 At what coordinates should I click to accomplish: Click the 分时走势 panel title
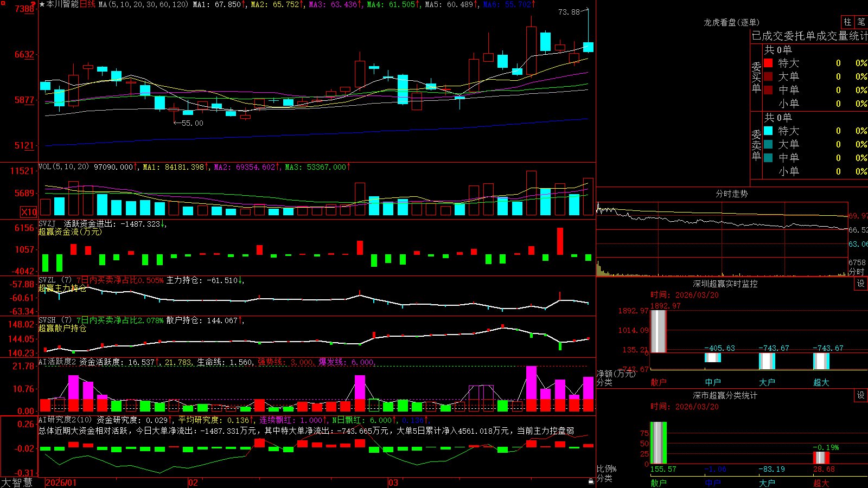[x=731, y=194]
